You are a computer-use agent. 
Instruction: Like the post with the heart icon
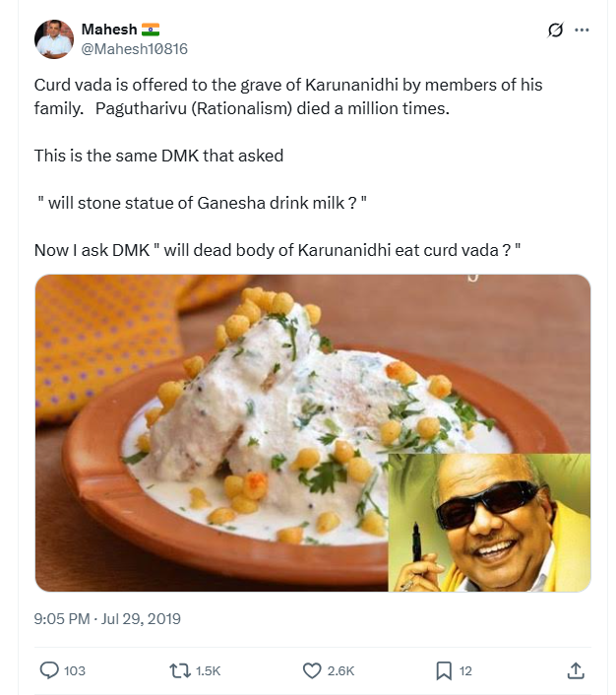coord(312,670)
